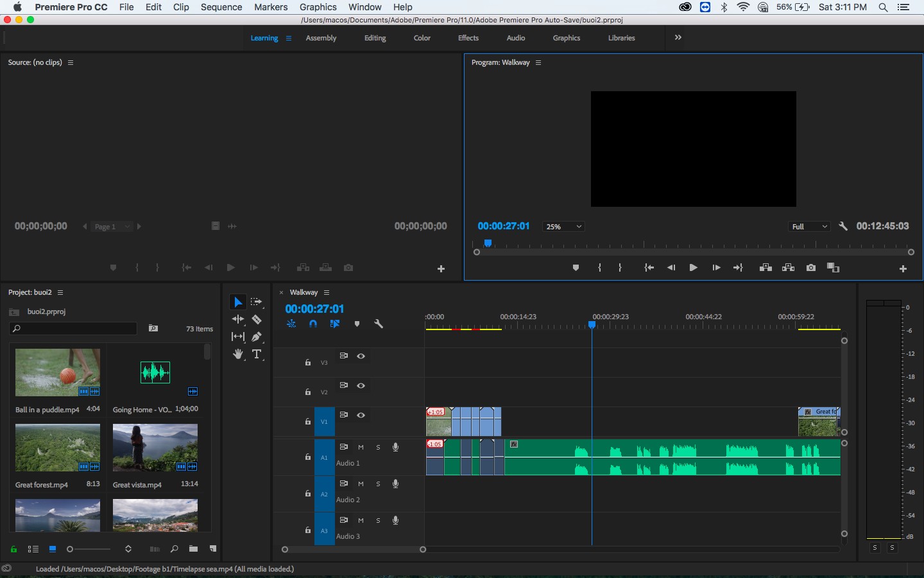Viewport: 924px width, 578px height.
Task: Click the Lift button in Program monitor
Action: (766, 268)
